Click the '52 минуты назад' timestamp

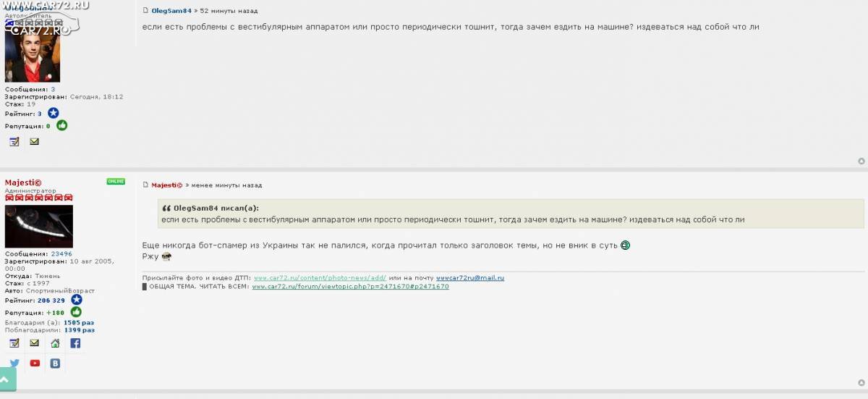click(229, 12)
